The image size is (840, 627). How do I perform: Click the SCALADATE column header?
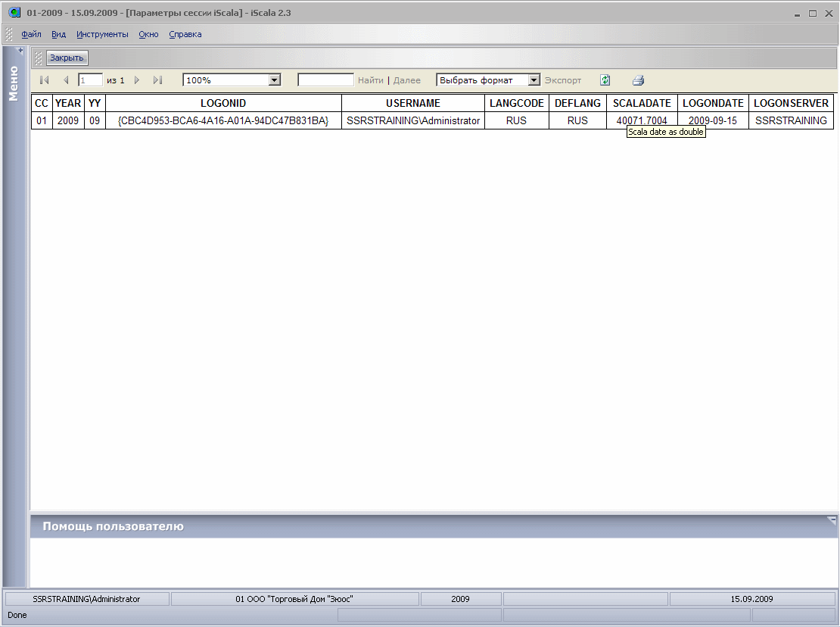[642, 104]
